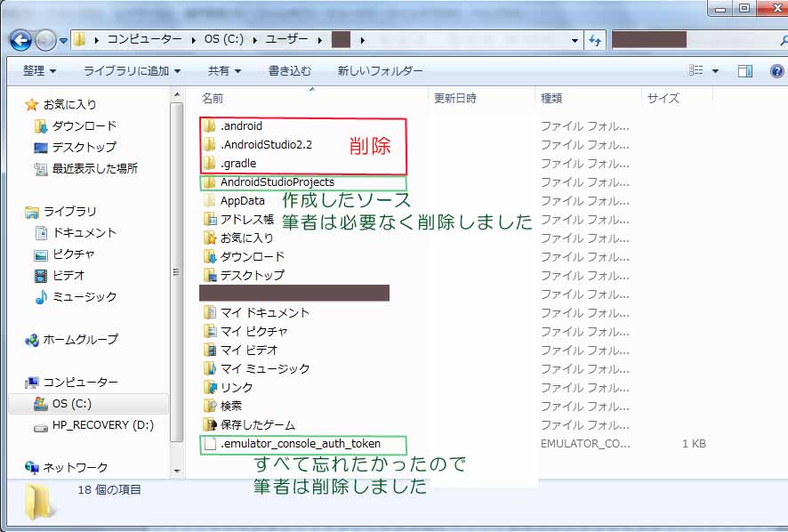Click the change view icon

[696, 70]
